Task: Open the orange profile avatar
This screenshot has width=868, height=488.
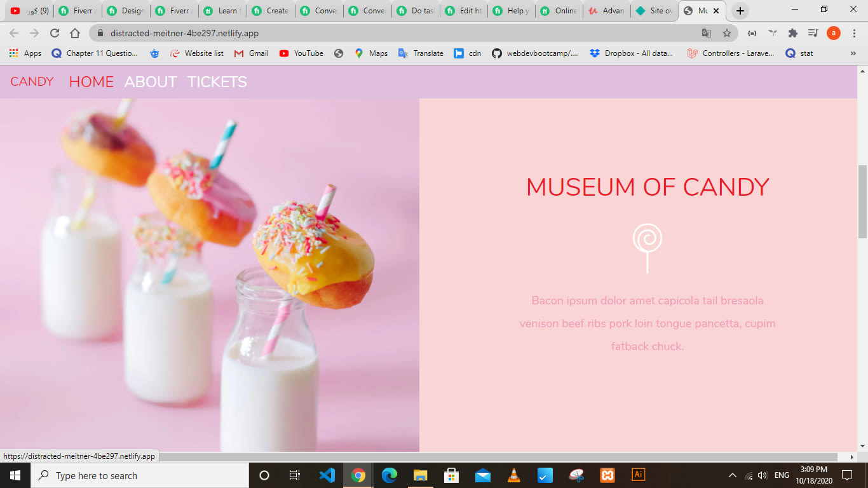Action: (834, 33)
